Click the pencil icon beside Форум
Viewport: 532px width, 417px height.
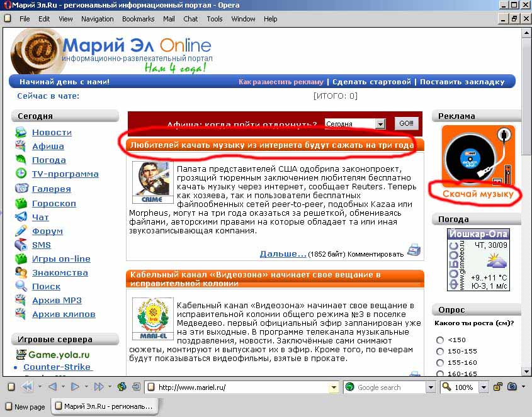click(x=21, y=231)
